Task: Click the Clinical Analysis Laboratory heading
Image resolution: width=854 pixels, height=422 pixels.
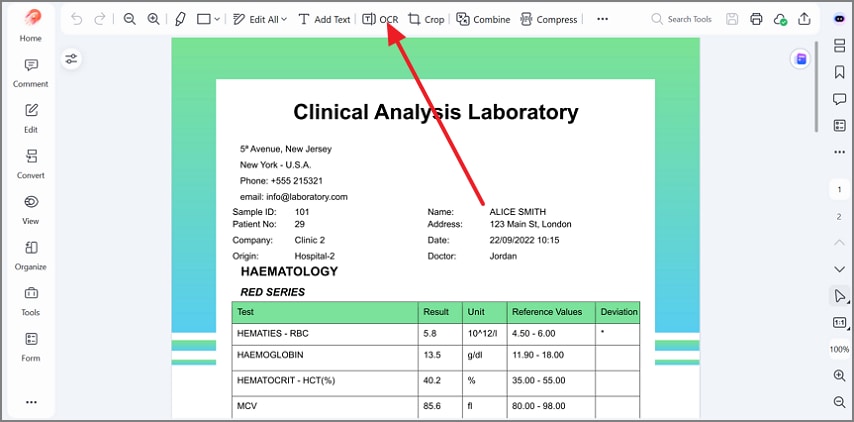Action: (436, 112)
